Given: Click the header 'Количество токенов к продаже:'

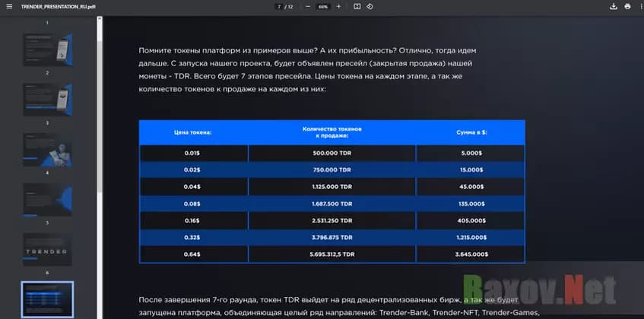Looking at the screenshot, I should [x=332, y=132].
